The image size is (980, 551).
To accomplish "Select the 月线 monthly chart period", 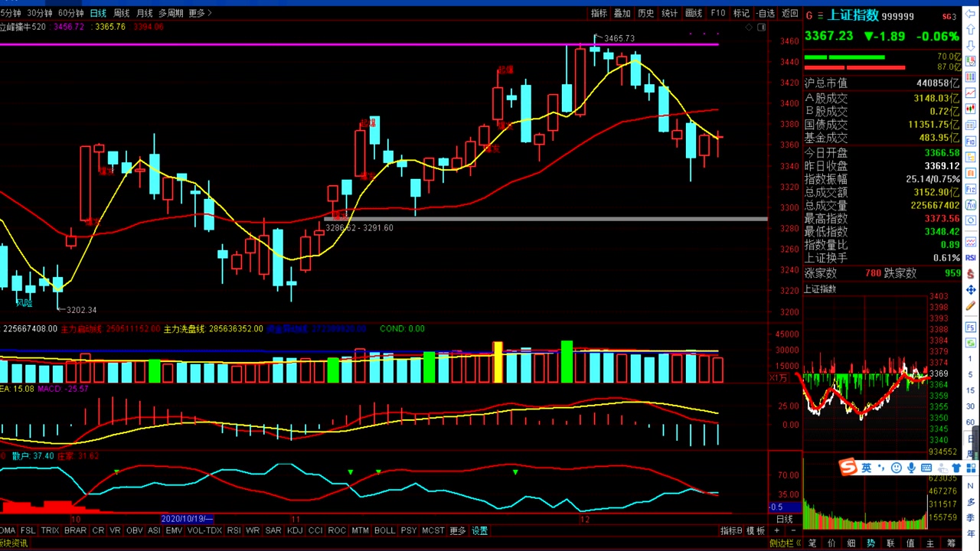I will 144,13.
